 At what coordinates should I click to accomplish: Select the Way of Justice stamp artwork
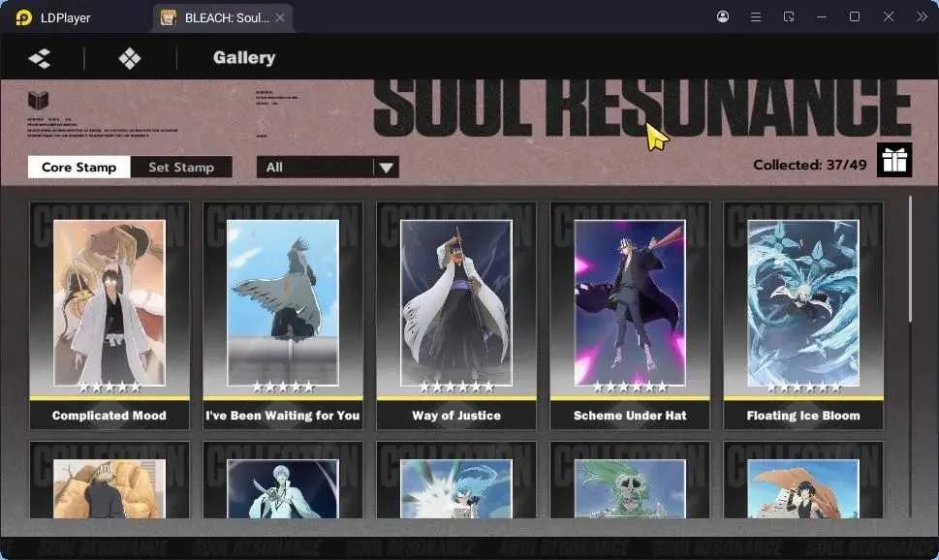(x=456, y=302)
